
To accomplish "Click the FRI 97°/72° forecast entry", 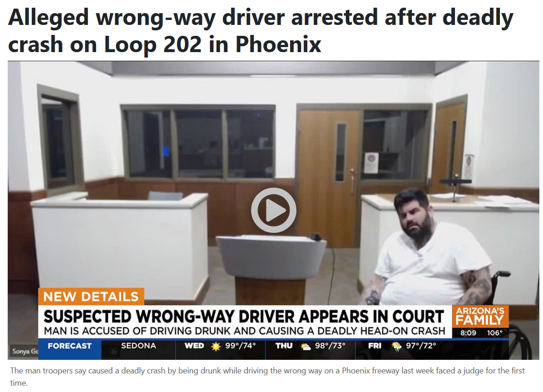I will [402, 346].
